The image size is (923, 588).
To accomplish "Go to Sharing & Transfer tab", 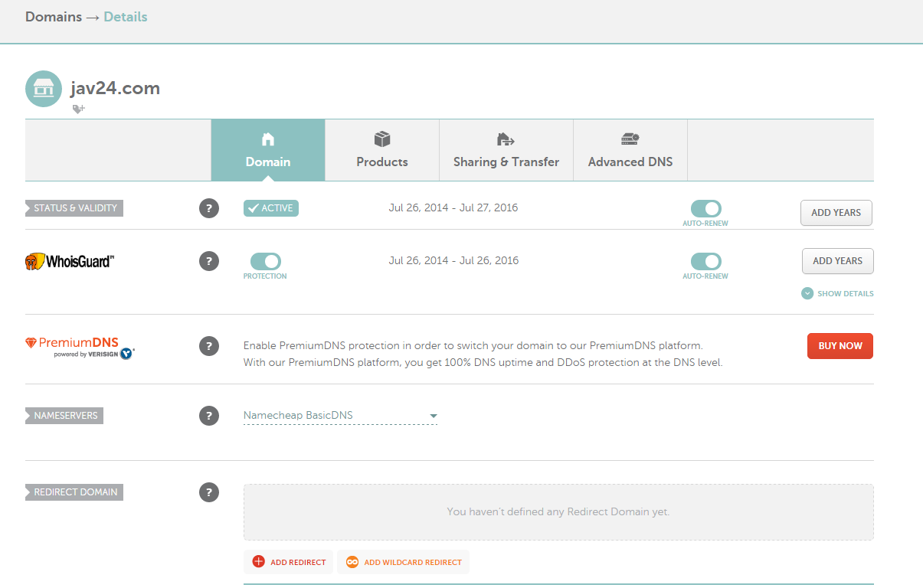I will [x=506, y=150].
